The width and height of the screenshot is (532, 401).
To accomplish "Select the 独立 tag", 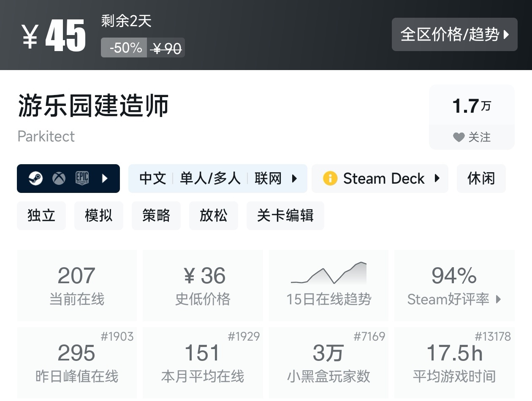I will click(41, 216).
